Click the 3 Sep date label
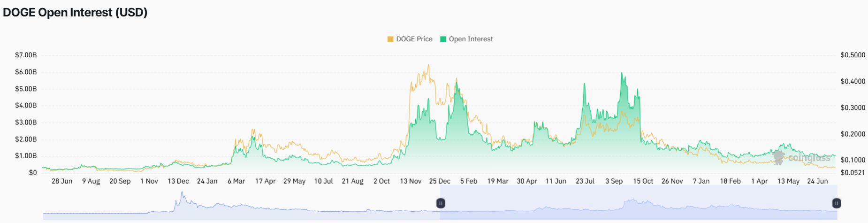This screenshot has width=868, height=223. (614, 181)
